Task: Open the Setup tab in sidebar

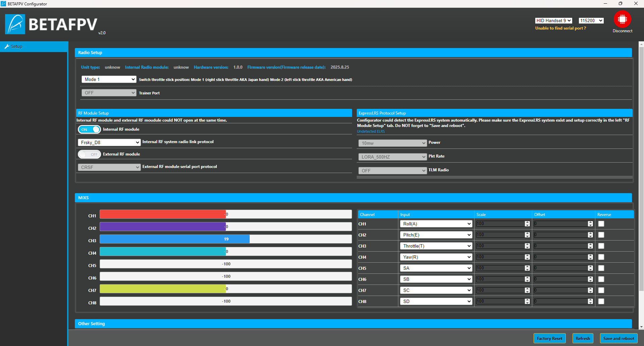Action: point(34,47)
